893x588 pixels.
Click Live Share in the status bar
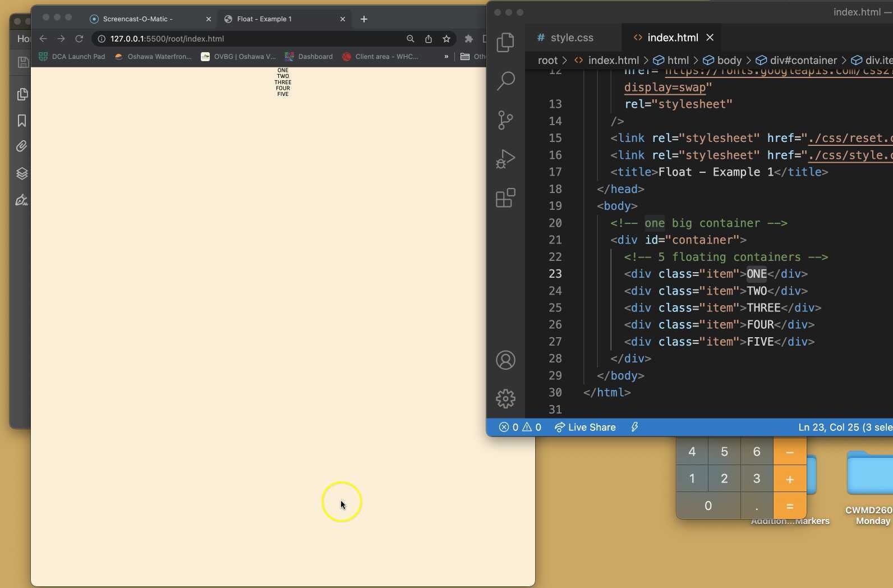click(585, 428)
